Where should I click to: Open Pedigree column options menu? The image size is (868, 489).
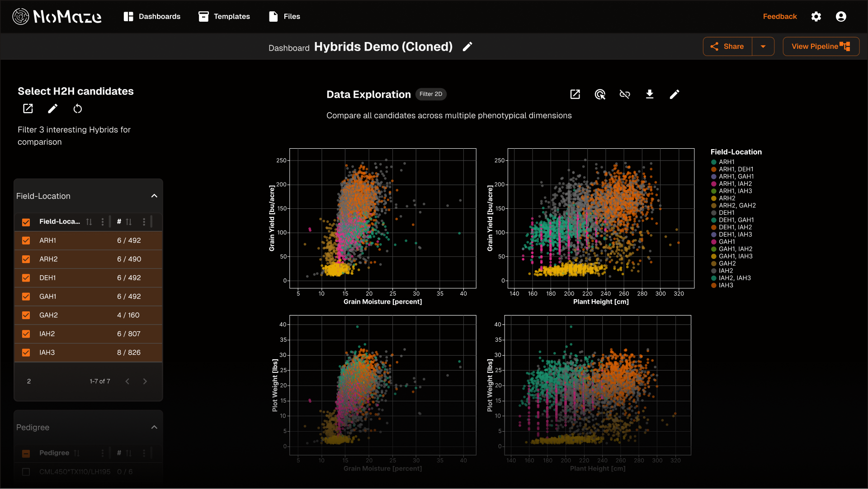coord(103,453)
